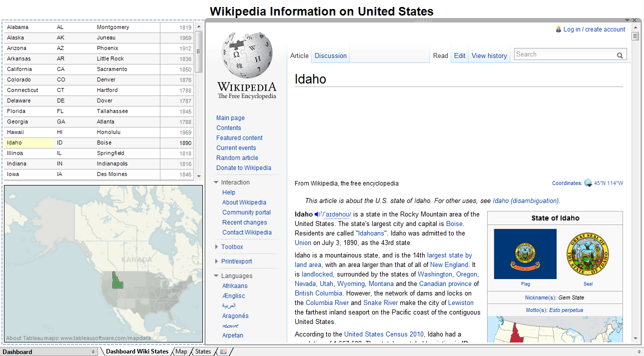Open the Help link under Interaction
This screenshot has width=644, height=356.
[229, 192]
